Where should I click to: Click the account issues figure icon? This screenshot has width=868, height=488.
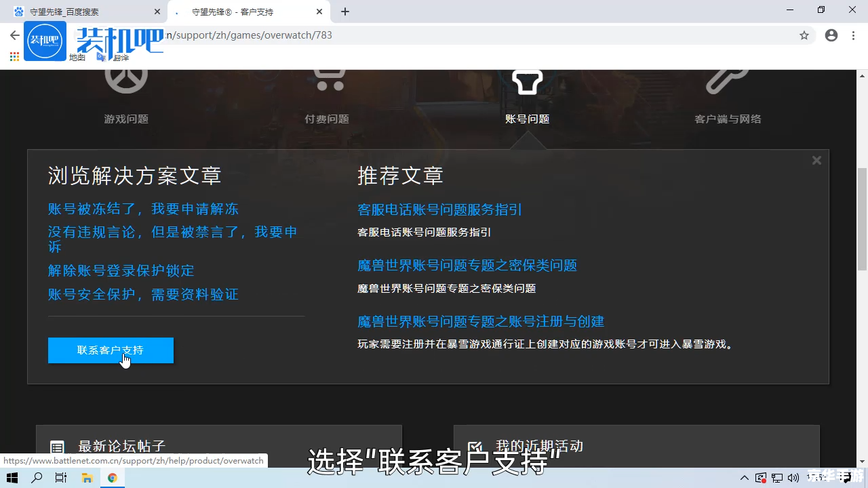click(x=527, y=81)
